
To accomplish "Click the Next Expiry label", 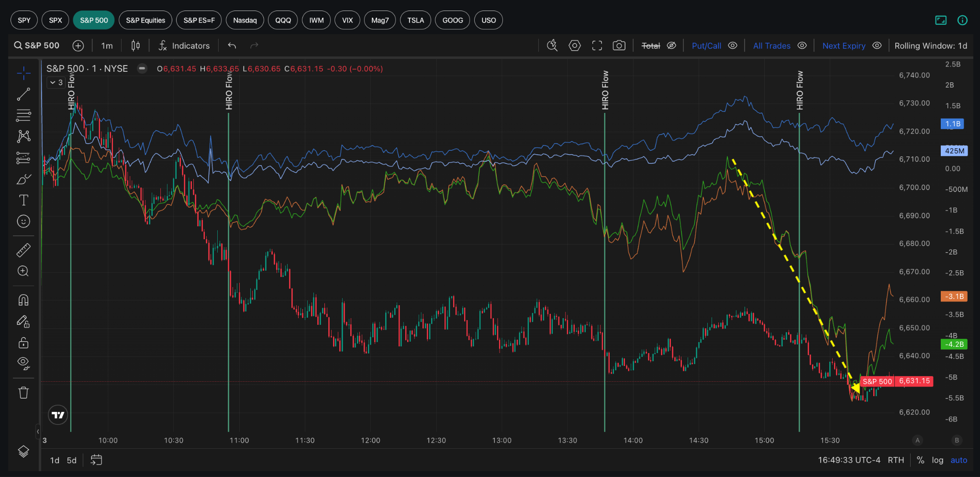I will tap(844, 46).
